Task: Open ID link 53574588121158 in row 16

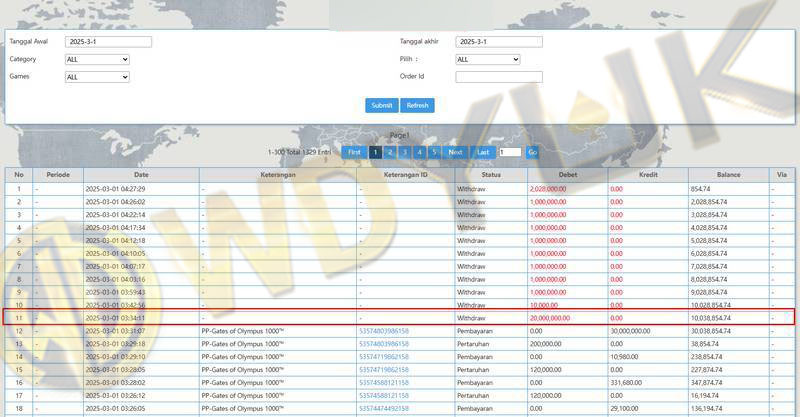Action: (x=384, y=383)
